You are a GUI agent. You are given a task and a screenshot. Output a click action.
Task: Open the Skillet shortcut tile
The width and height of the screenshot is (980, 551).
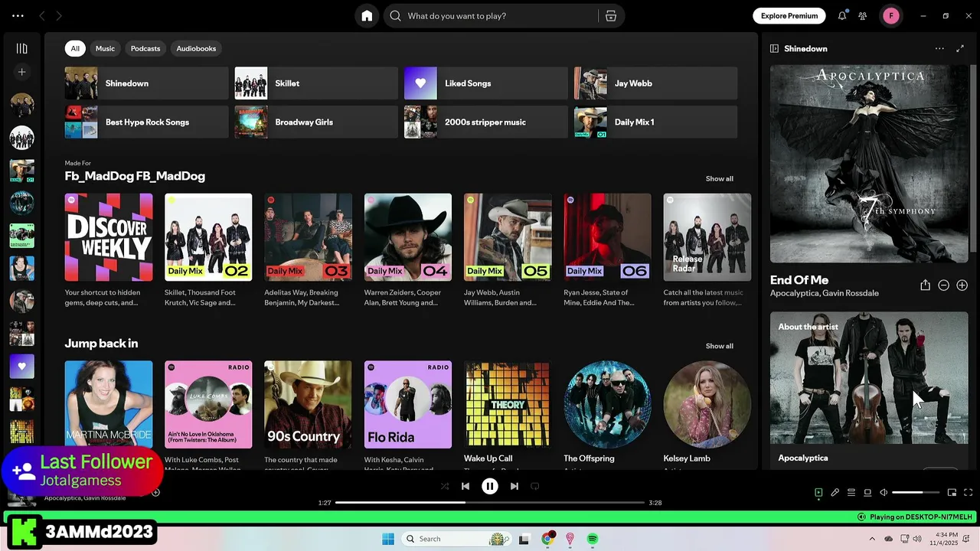(316, 83)
